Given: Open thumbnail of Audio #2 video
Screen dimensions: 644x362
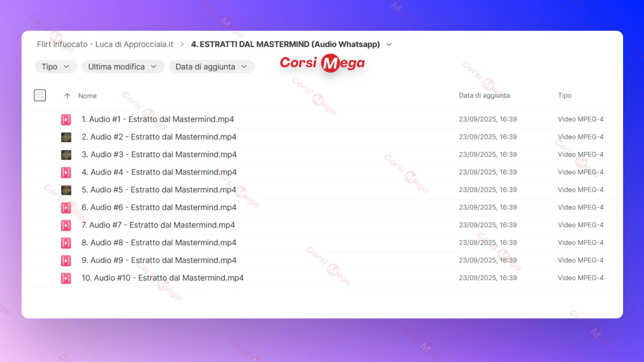Looking at the screenshot, I should tap(66, 137).
